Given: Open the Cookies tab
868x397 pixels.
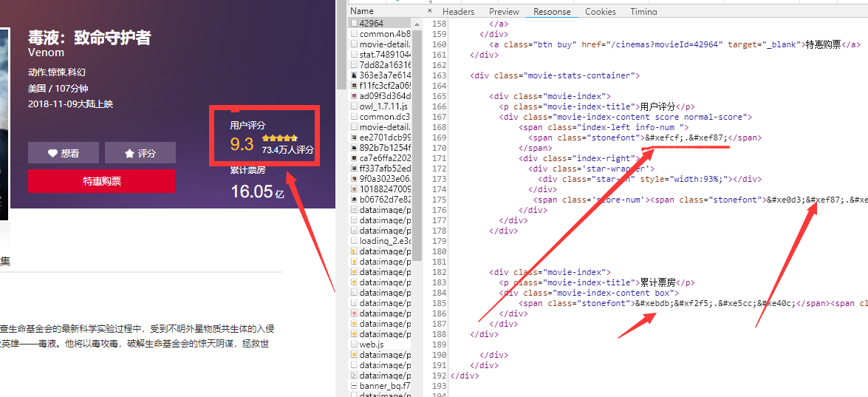Looking at the screenshot, I should pyautogui.click(x=601, y=12).
